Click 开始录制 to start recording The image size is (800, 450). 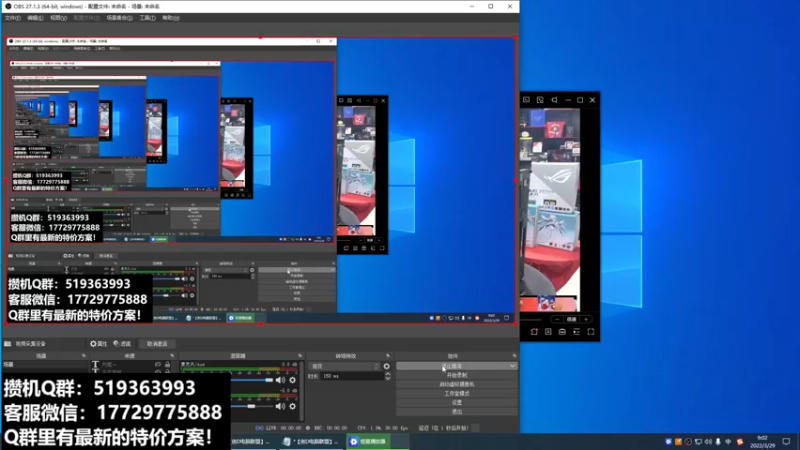(x=457, y=375)
